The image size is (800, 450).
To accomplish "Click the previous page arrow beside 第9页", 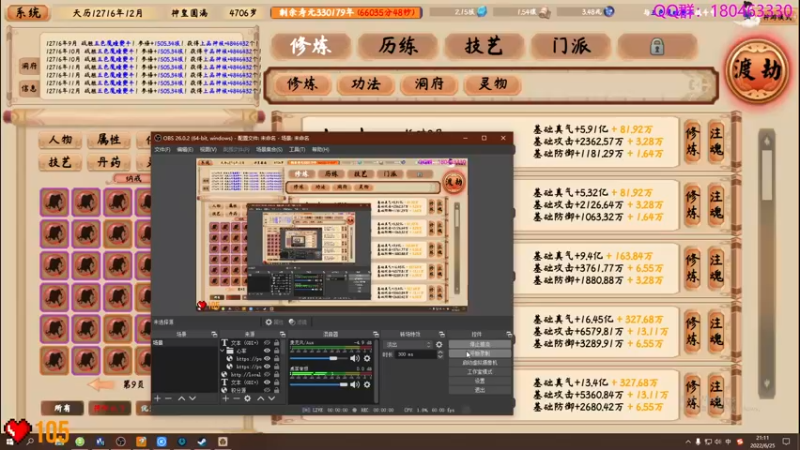I will (101, 384).
